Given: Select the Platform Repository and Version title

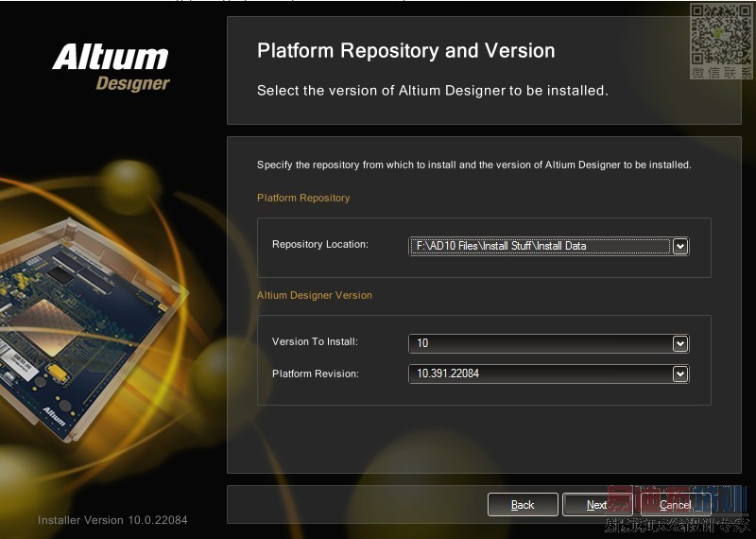Looking at the screenshot, I should tap(406, 51).
